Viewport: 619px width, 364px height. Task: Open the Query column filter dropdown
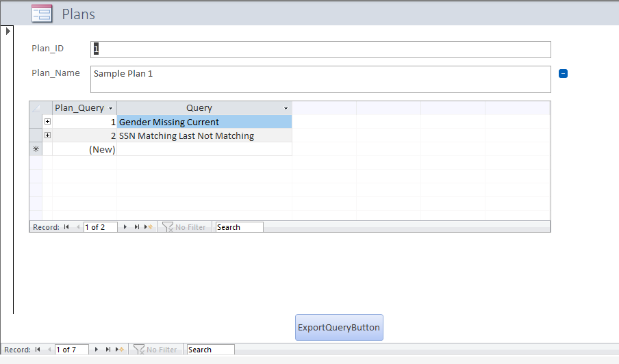286,108
